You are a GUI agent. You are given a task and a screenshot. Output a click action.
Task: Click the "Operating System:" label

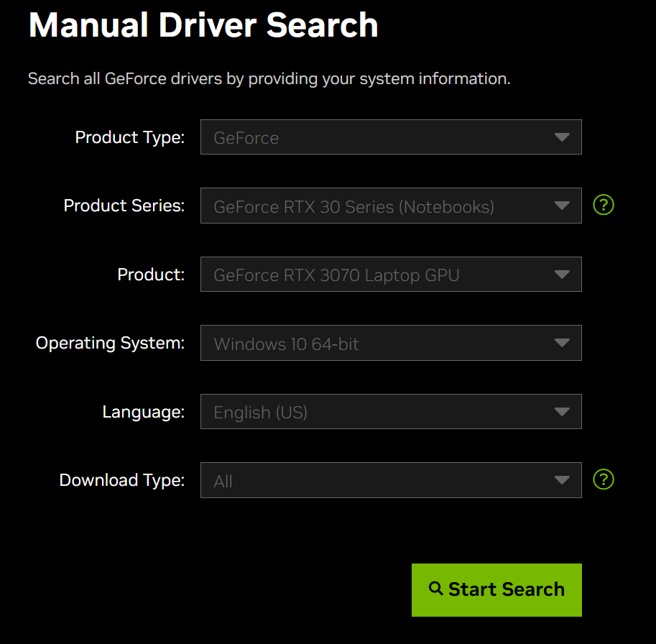click(x=110, y=343)
